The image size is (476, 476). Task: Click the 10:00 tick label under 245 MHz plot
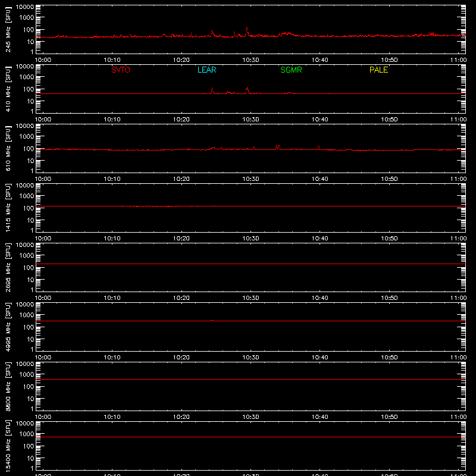tap(43, 60)
